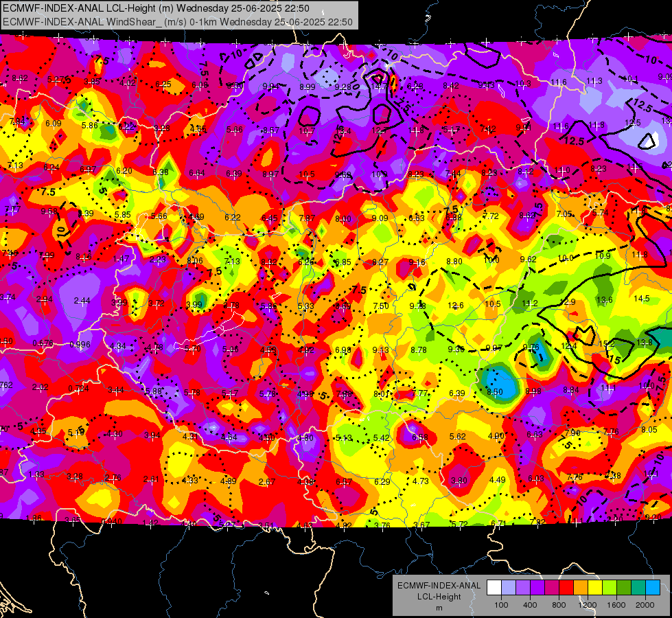This screenshot has width=672, height=618.
Task: Select the orange legend swatch
Action: tap(580, 588)
